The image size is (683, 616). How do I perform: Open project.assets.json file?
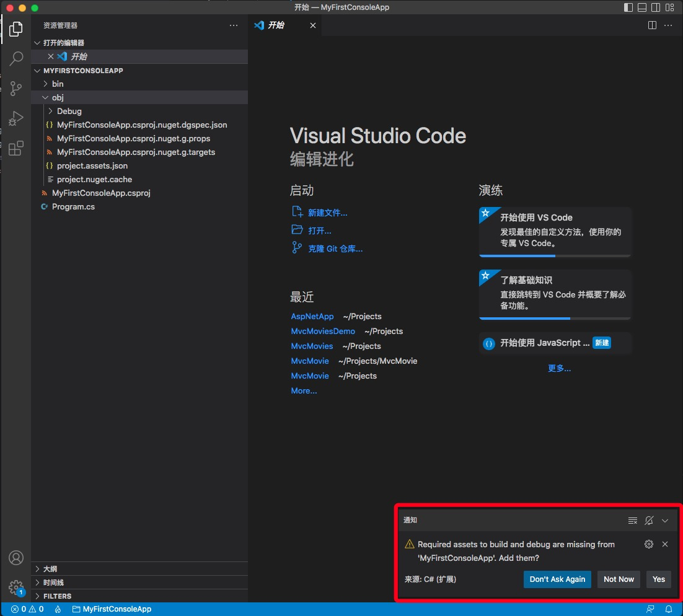[139, 165]
